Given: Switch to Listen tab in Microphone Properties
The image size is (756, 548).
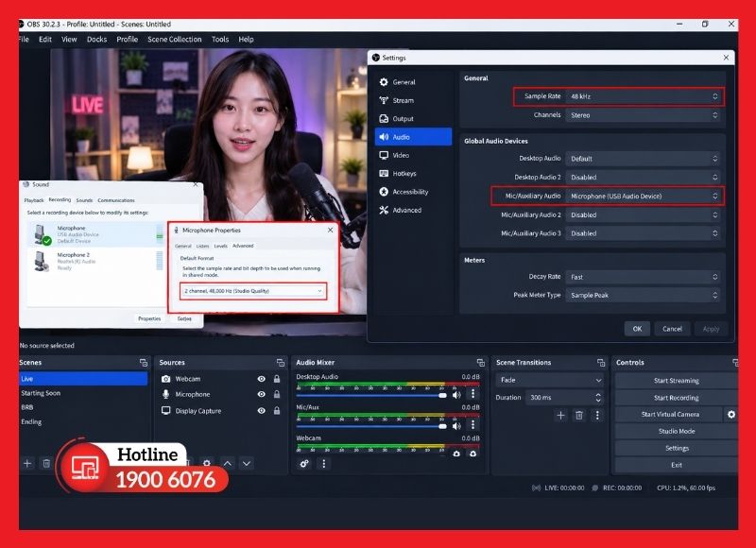Looking at the screenshot, I should (x=202, y=246).
